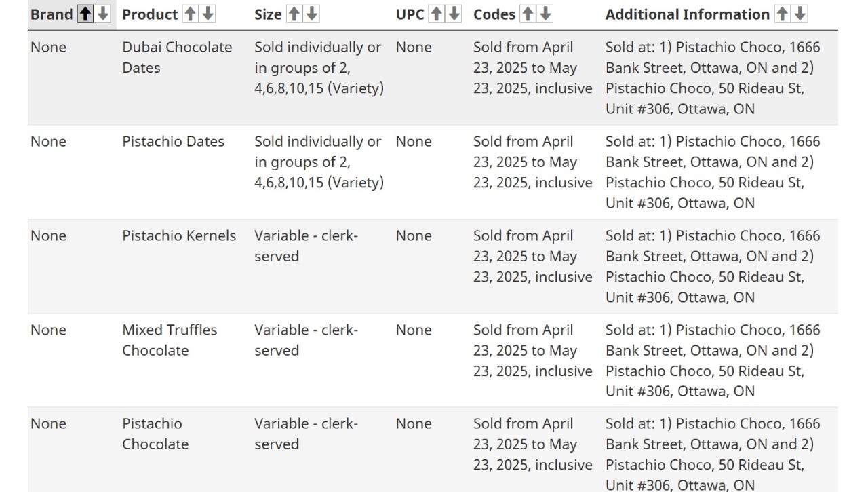
Task: Click the Mixed Truffles Chocolate cell
Action: click(170, 340)
